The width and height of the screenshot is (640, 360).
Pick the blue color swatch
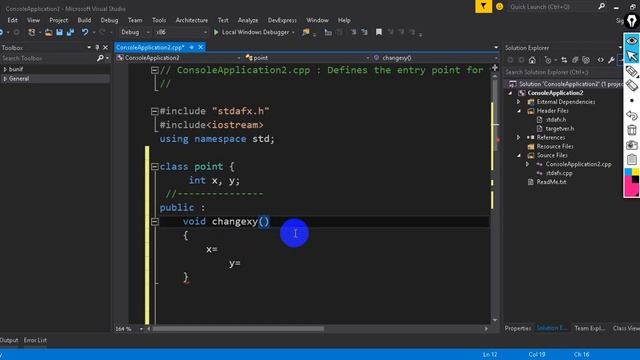tap(628, 172)
